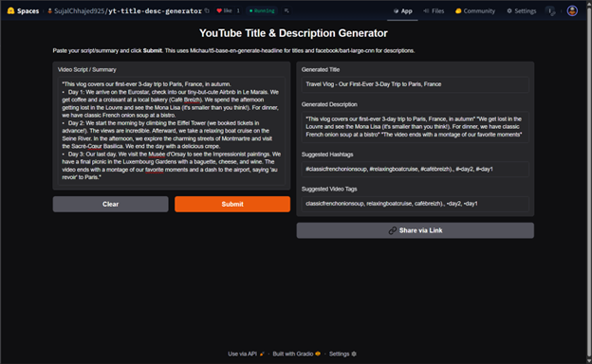Switch to the Files tab
The image size is (592, 364).
pyautogui.click(x=434, y=11)
